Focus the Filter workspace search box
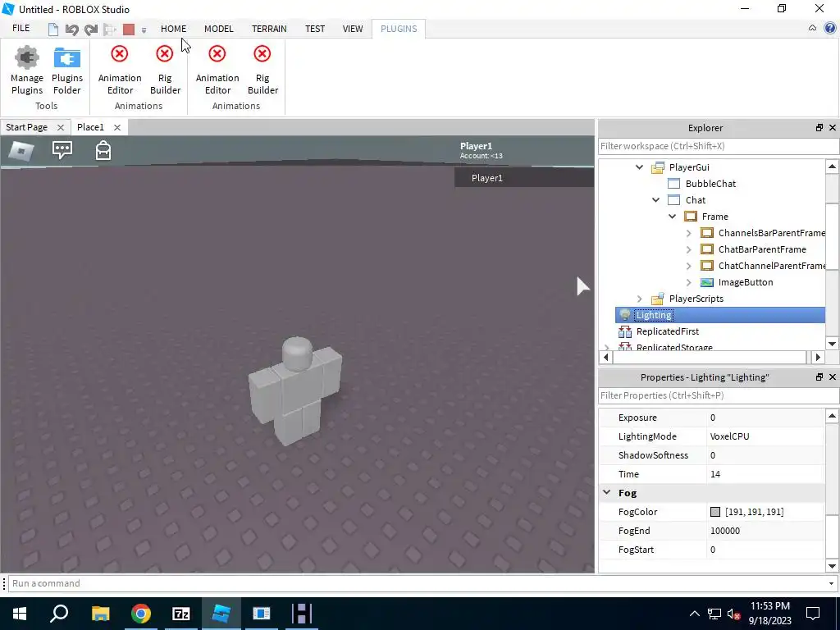Image resolution: width=840 pixels, height=630 pixels. coord(719,146)
